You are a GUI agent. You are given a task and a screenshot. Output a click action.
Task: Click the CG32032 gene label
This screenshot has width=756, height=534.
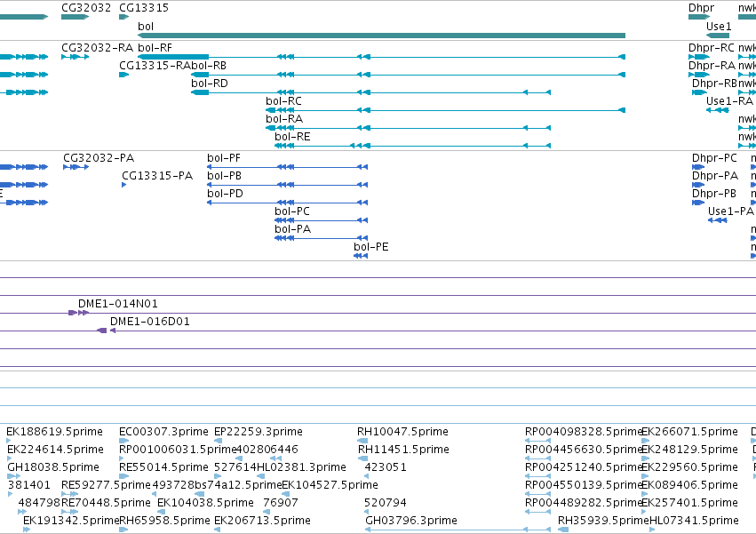pyautogui.click(x=86, y=8)
